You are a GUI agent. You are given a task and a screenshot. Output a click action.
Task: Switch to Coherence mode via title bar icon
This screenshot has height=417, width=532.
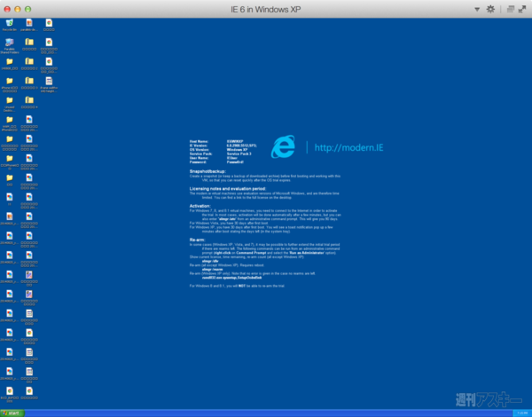coord(511,9)
